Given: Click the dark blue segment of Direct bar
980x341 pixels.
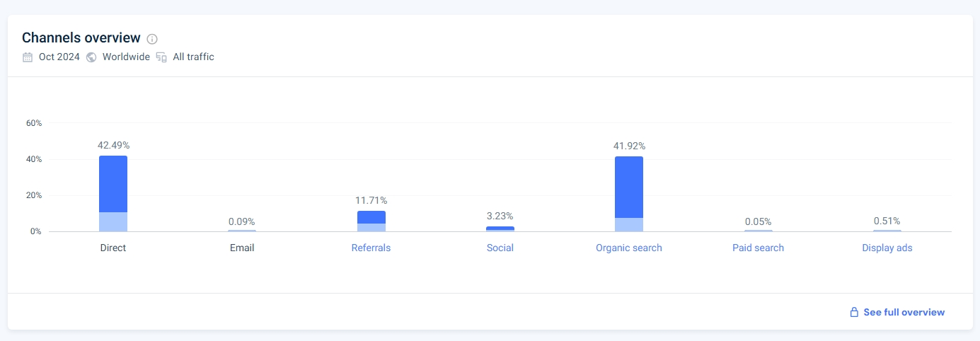Looking at the screenshot, I should point(113,184).
